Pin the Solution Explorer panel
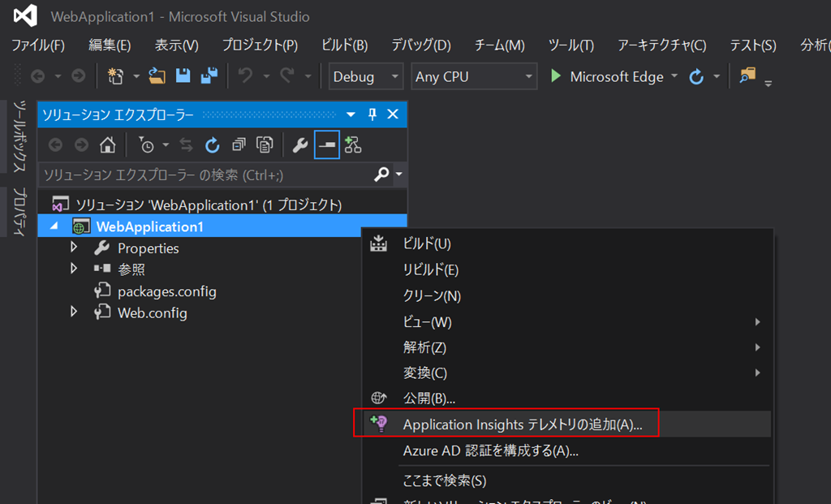 point(372,114)
